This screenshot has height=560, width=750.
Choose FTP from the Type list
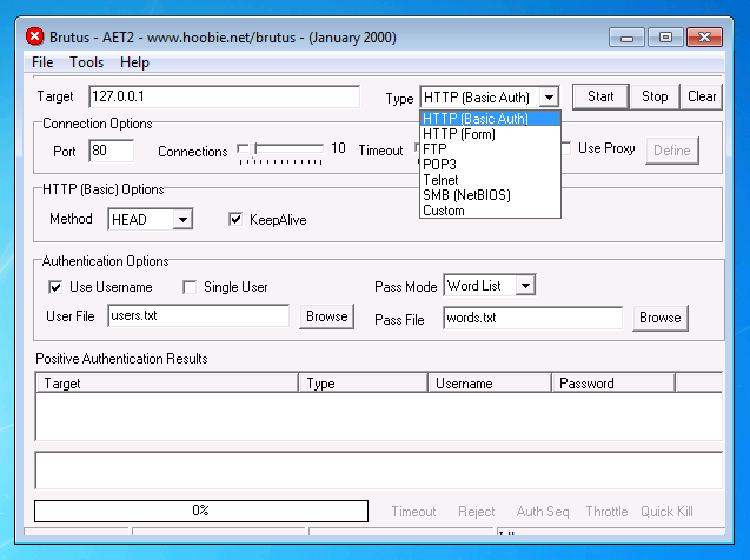pos(435,149)
